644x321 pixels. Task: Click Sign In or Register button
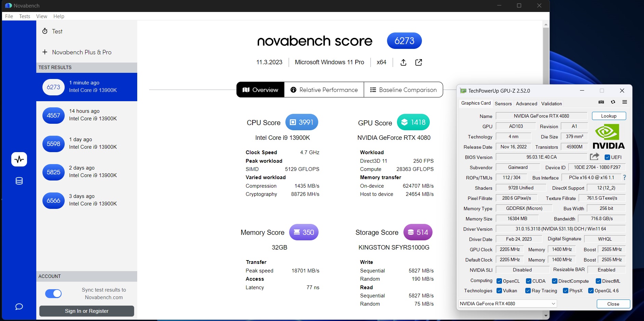pos(87,311)
